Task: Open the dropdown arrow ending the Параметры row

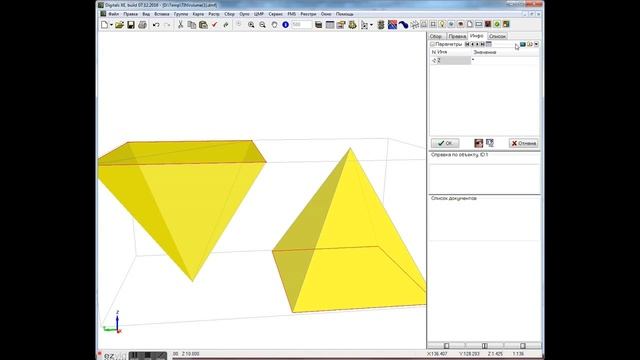Action: (536, 44)
